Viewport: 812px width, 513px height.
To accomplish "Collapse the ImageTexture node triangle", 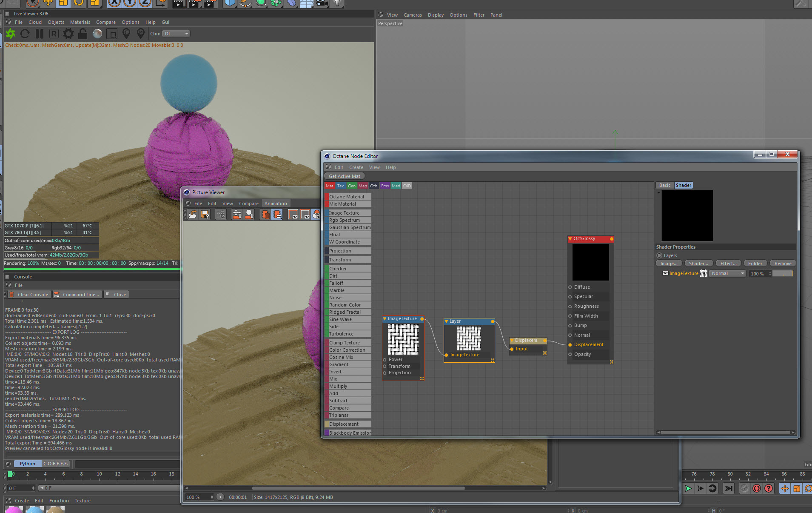I will [385, 319].
